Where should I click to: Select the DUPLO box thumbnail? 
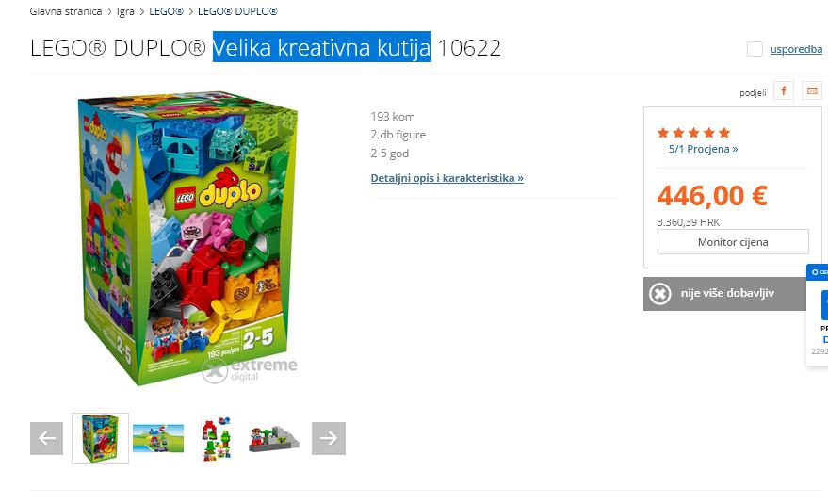point(101,438)
